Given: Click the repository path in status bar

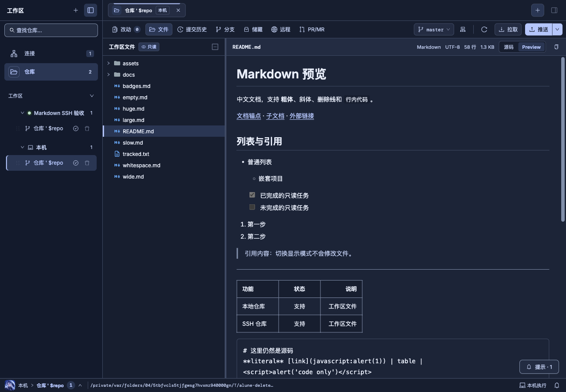Looking at the screenshot, I should click(182, 385).
